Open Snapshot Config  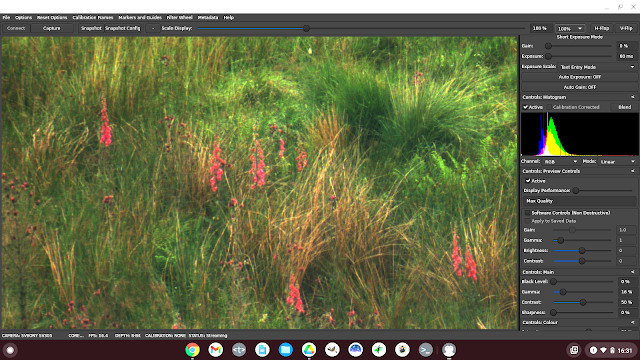pos(122,28)
